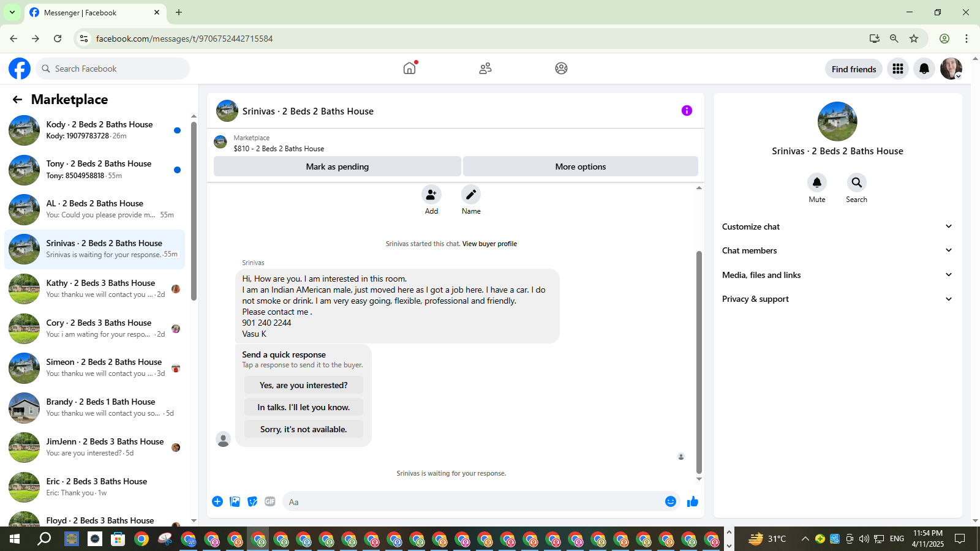Show hidden system tray icons
This screenshot has height=551, width=980.
[x=805, y=539]
